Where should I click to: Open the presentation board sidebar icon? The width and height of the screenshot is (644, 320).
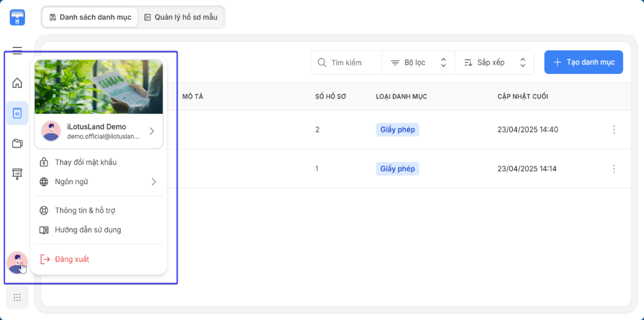17,173
